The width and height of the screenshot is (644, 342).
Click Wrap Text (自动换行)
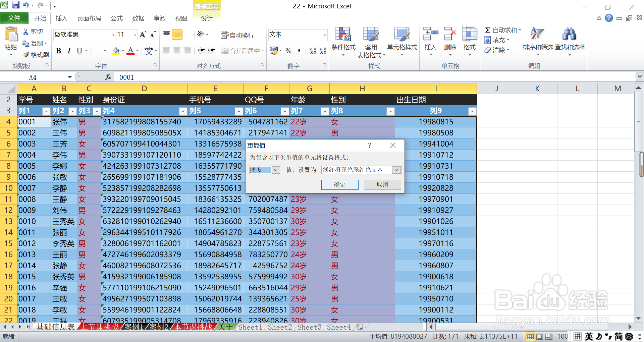[x=237, y=35]
